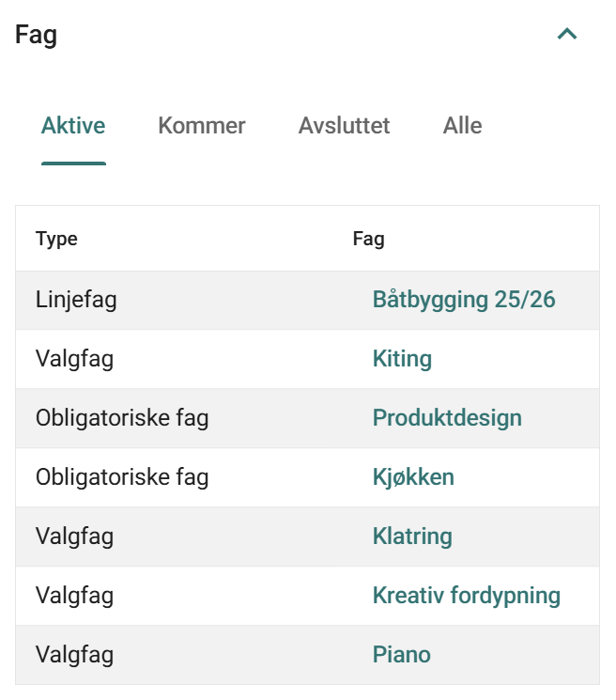Click the Fag section title

(37, 36)
